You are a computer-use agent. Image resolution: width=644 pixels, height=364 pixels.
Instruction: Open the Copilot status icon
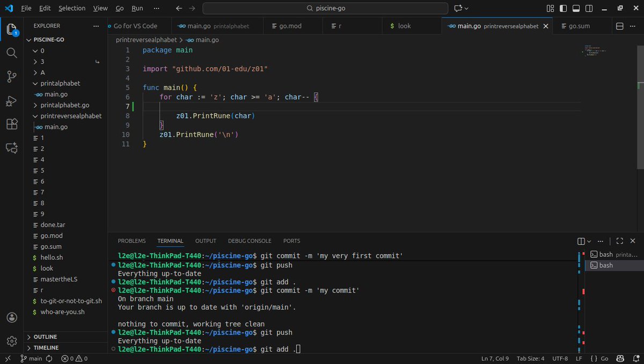tap(620, 359)
